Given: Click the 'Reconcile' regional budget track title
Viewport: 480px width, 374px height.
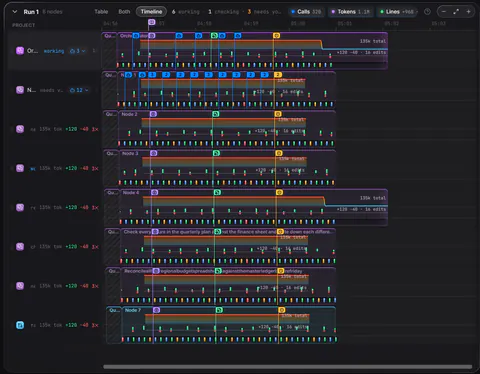Looking at the screenshot, I should click(213, 271).
